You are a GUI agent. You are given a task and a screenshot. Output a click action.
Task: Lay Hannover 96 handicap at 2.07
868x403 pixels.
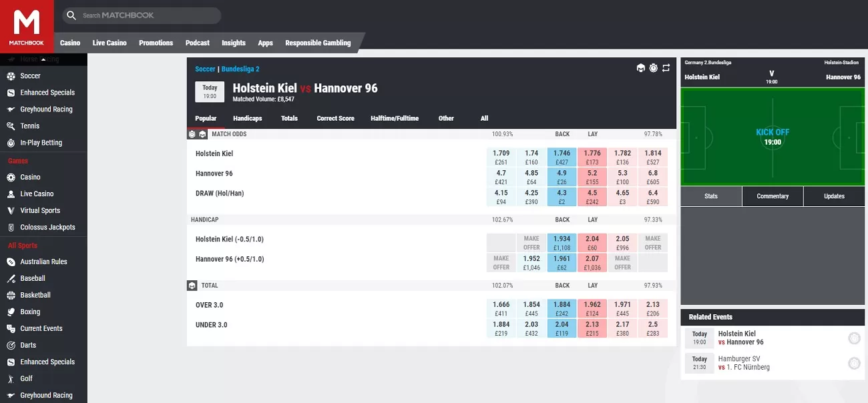click(592, 263)
